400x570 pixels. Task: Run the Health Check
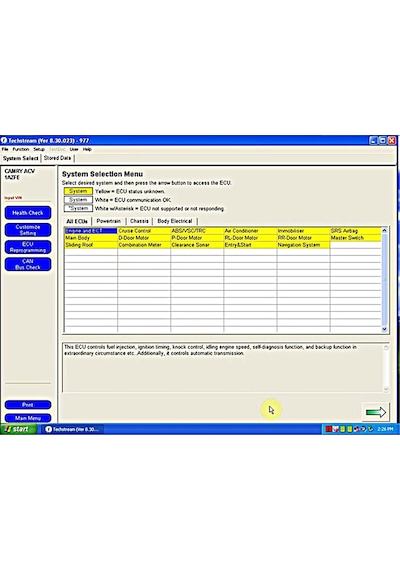coord(28,213)
